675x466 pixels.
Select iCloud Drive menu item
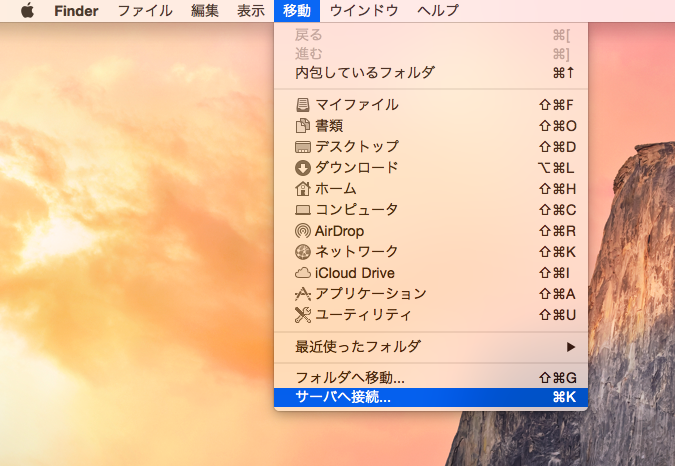coord(431,273)
